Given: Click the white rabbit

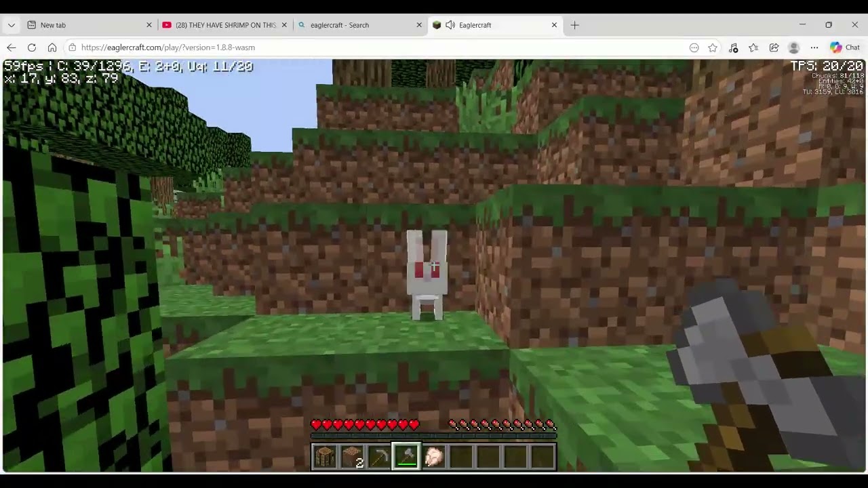Looking at the screenshot, I should point(427,274).
